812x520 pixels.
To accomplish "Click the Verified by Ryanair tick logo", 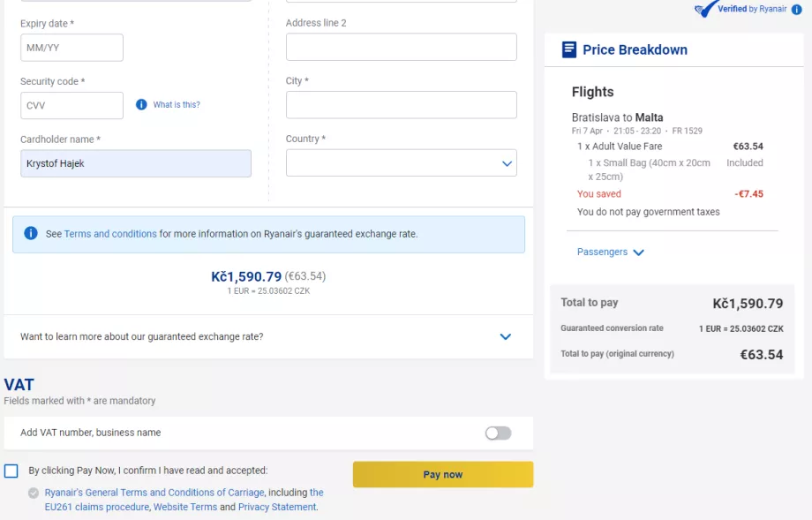I will (706, 9).
